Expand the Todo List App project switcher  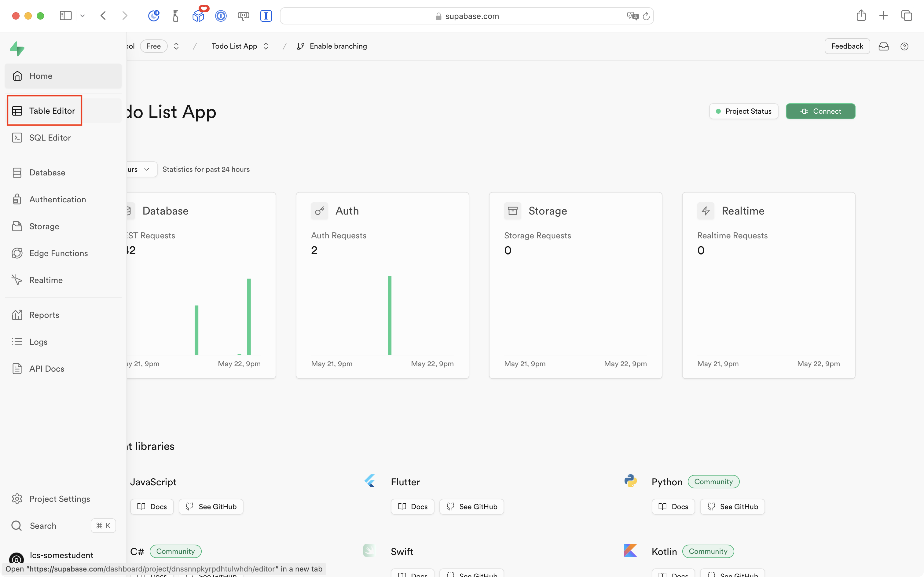(266, 46)
